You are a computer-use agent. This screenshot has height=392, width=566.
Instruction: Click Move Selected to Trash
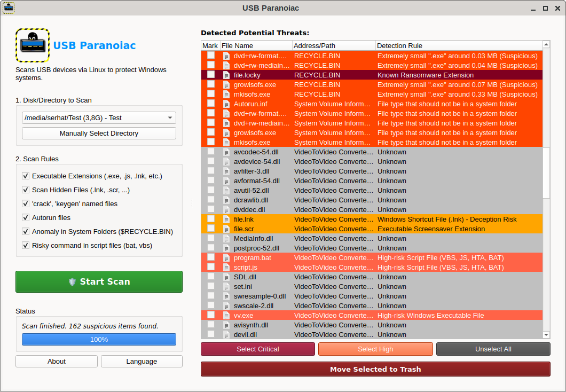pos(375,369)
